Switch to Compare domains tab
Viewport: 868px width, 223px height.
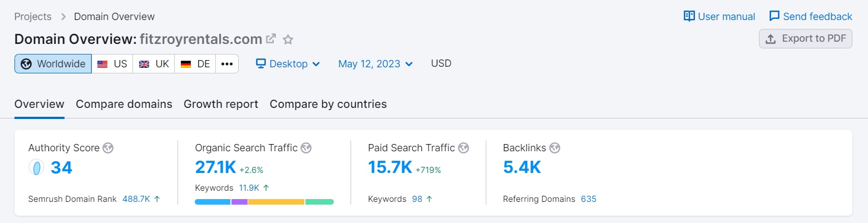point(124,104)
